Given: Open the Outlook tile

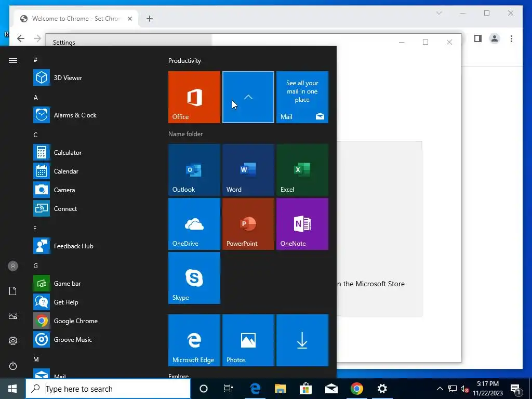Looking at the screenshot, I should (194, 170).
